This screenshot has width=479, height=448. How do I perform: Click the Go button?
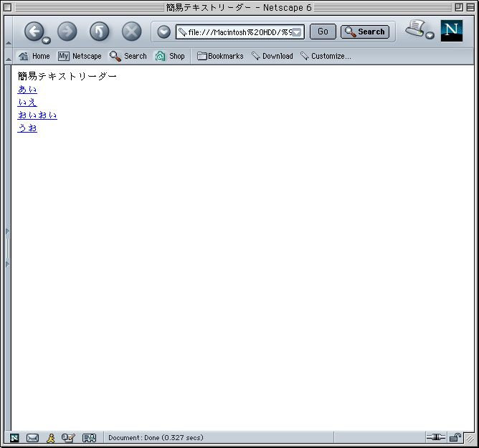323,32
